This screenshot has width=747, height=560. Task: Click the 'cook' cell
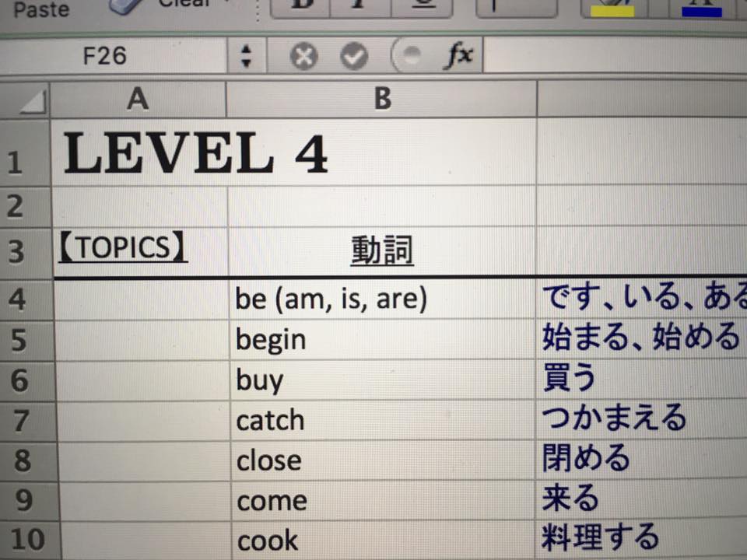pos(384,541)
